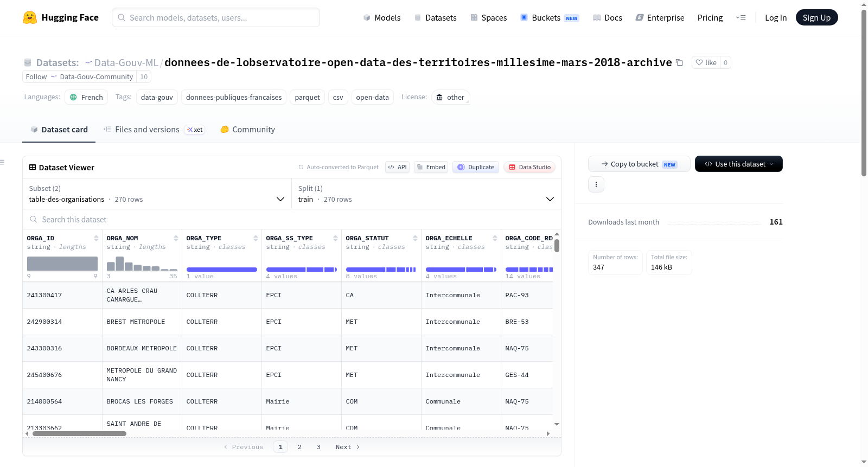Click the horizontal scroll right arrow

coord(548,433)
